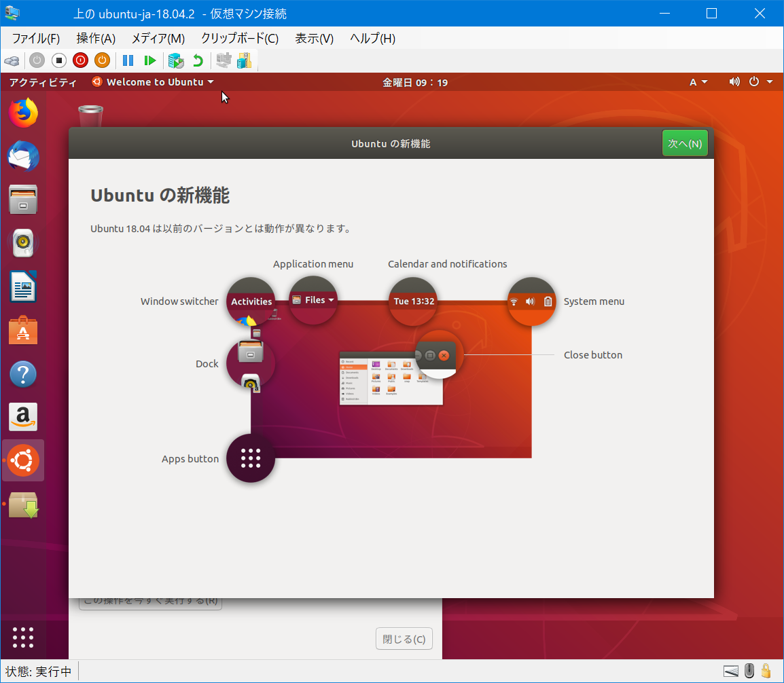The width and height of the screenshot is (784, 683).
Task: Revert the virtual machine to last checkpoint
Action: (x=197, y=60)
